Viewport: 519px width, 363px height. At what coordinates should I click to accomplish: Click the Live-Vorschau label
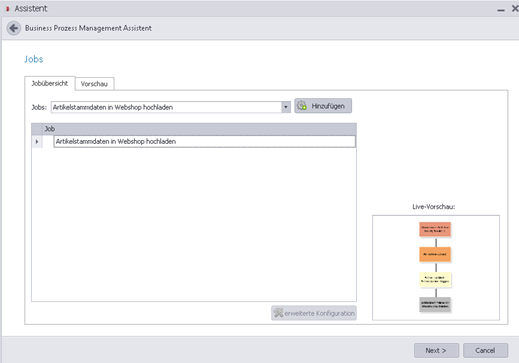pyautogui.click(x=434, y=207)
